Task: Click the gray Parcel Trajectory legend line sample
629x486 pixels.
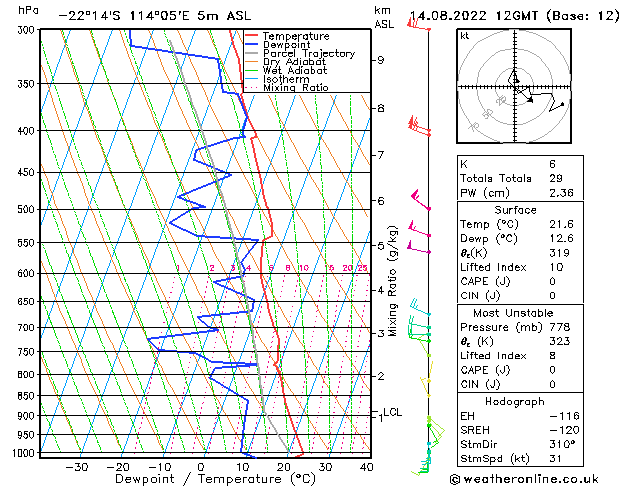Action: tap(252, 53)
